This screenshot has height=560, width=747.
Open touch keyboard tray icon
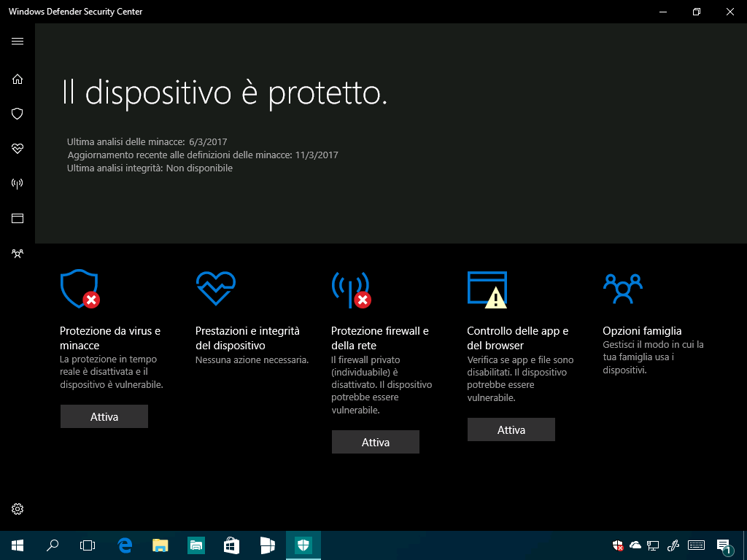[x=697, y=545]
